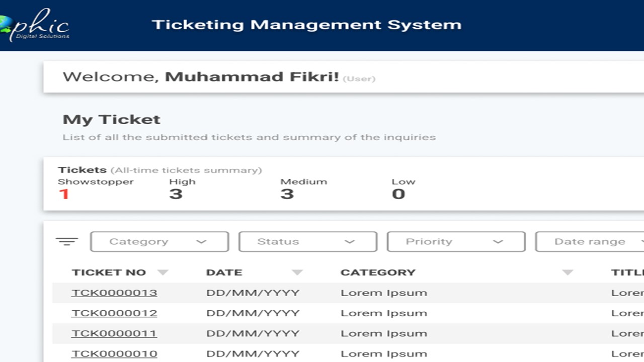Image resolution: width=644 pixels, height=362 pixels.
Task: Expand the Priority filter dropdown
Action: tap(456, 242)
